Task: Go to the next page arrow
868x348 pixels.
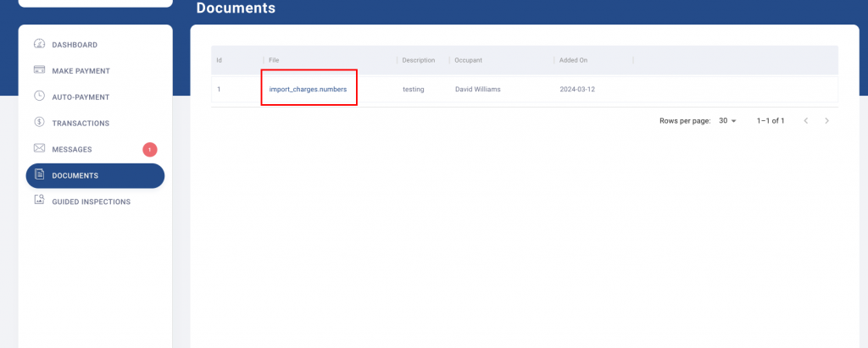Action: [x=826, y=121]
